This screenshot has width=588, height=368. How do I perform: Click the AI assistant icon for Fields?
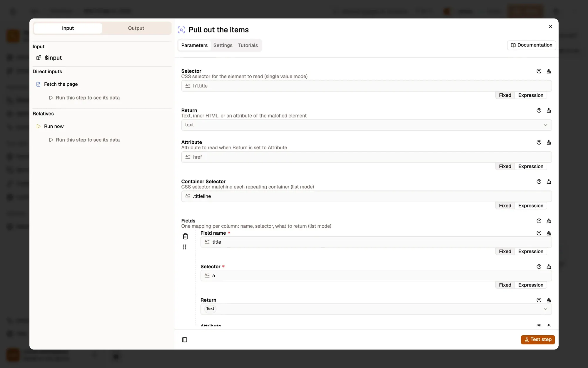pos(549,221)
